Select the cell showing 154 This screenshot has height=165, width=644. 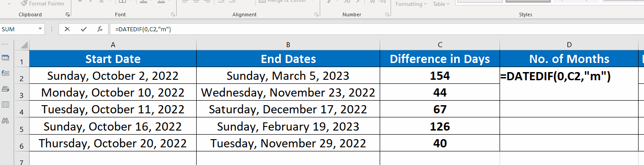point(440,76)
